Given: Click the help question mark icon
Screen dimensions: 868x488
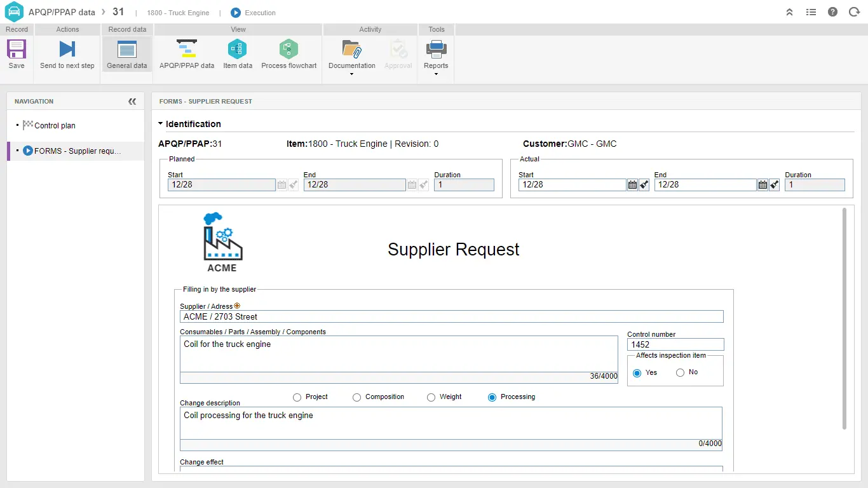Looking at the screenshot, I should coord(832,12).
